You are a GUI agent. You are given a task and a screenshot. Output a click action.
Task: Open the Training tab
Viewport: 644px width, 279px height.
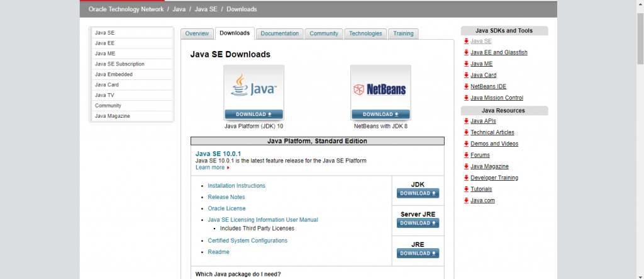coord(403,34)
